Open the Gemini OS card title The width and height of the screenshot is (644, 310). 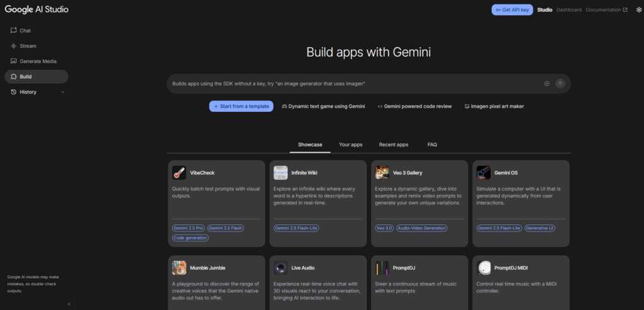[506, 173]
